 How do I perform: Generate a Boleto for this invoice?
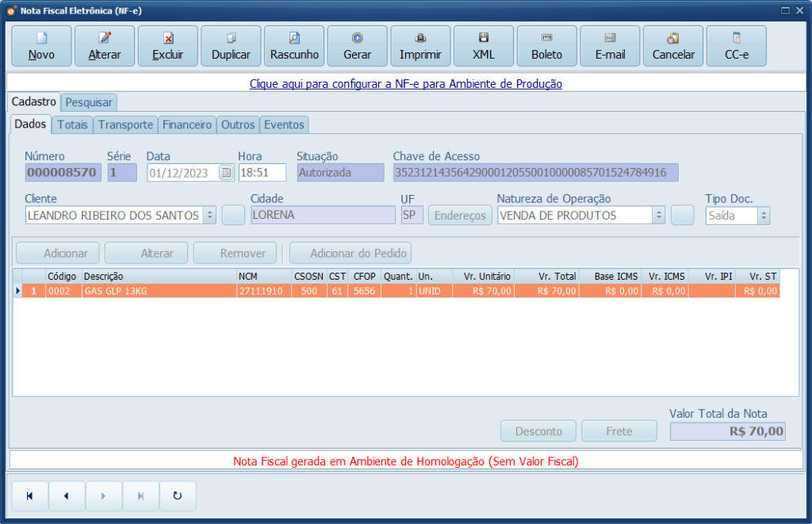coord(546,46)
